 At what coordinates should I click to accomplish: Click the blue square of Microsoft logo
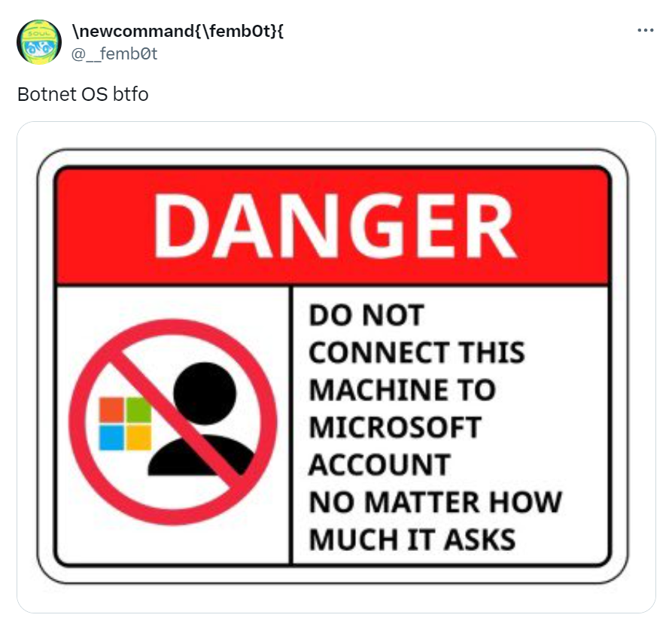pos(111,437)
